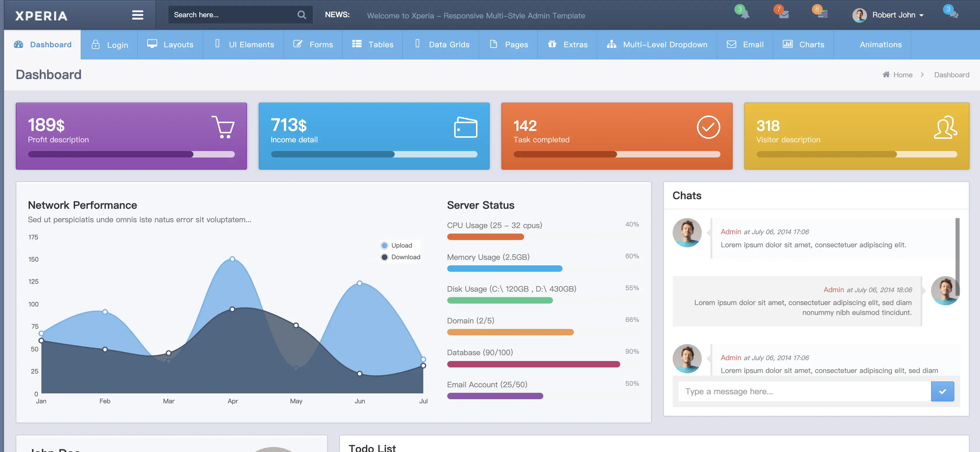
Task: Click Robert John's avatar picture
Action: coord(859,15)
